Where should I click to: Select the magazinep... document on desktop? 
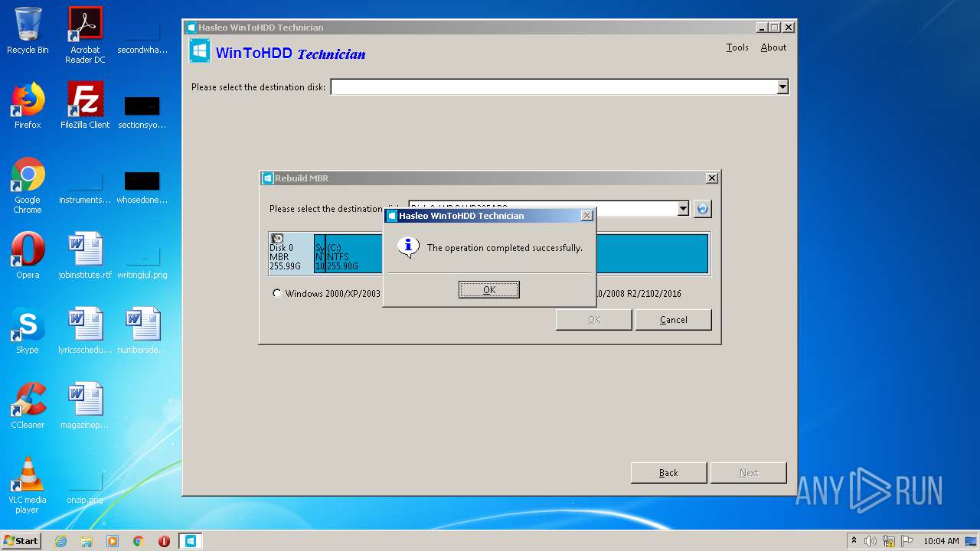tap(85, 405)
